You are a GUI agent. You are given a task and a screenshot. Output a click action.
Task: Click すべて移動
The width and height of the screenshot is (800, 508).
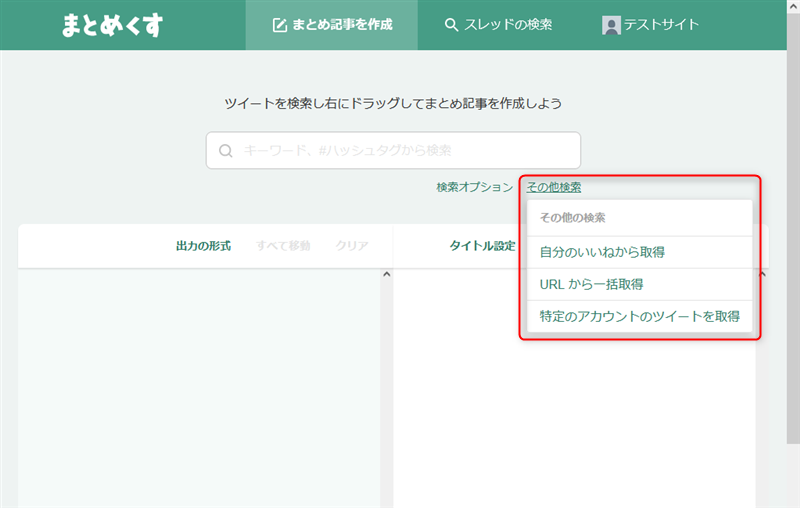[x=283, y=246]
